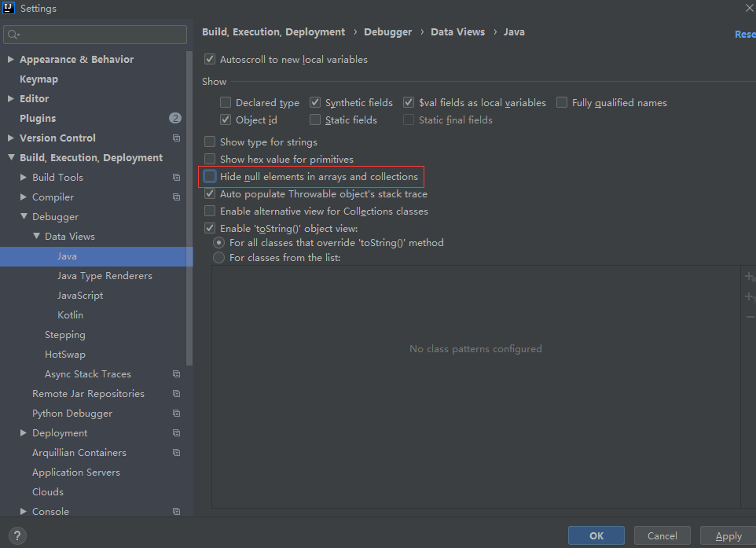The image size is (756, 548).
Task: Focus the settings search input field
Action: click(95, 35)
